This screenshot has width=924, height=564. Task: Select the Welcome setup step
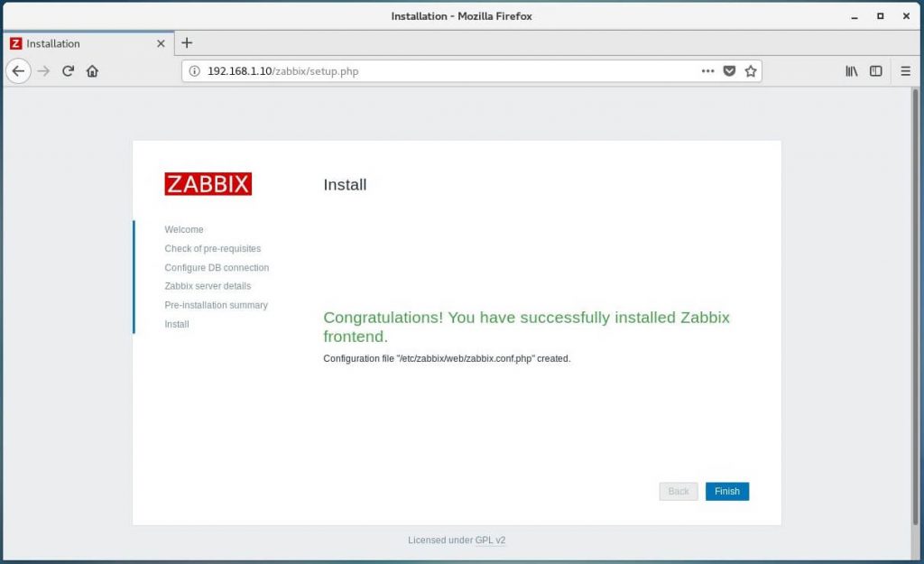(x=184, y=230)
